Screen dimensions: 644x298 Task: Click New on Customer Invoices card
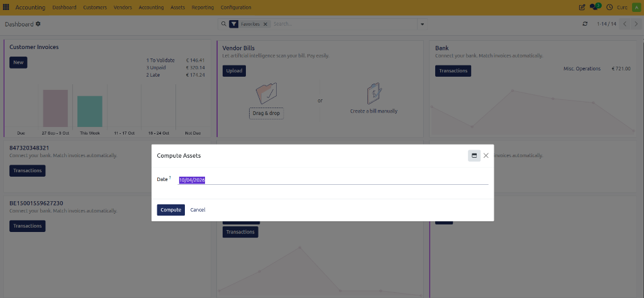[x=18, y=62]
